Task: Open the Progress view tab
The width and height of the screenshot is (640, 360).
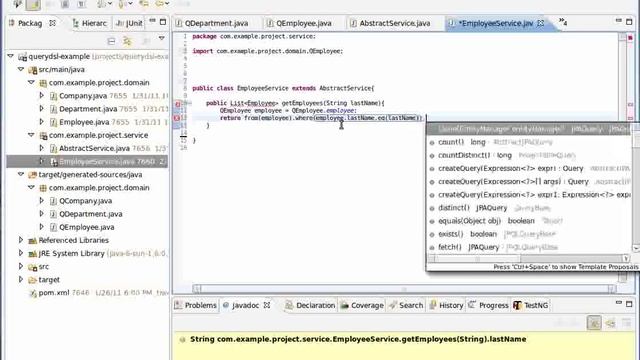Action: (489, 305)
